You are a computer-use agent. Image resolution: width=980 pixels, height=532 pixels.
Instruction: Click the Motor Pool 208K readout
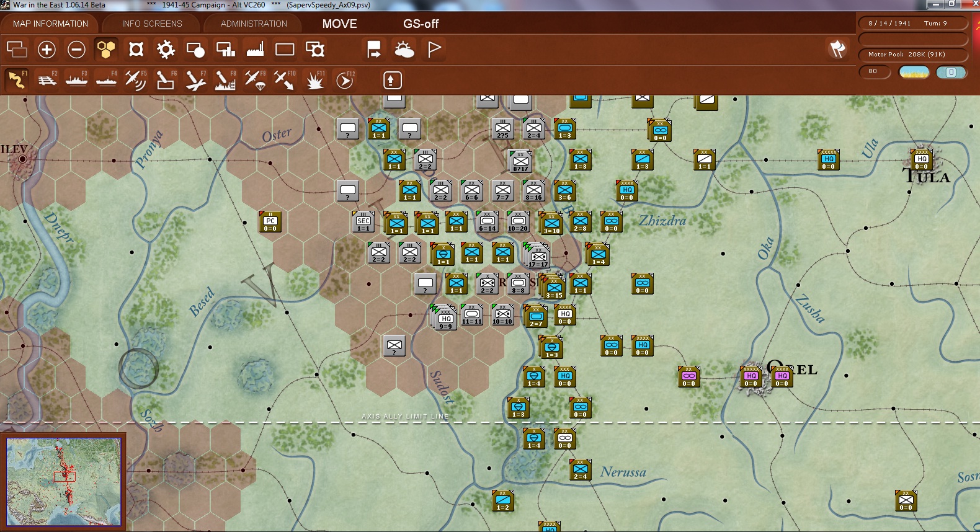coord(912,54)
